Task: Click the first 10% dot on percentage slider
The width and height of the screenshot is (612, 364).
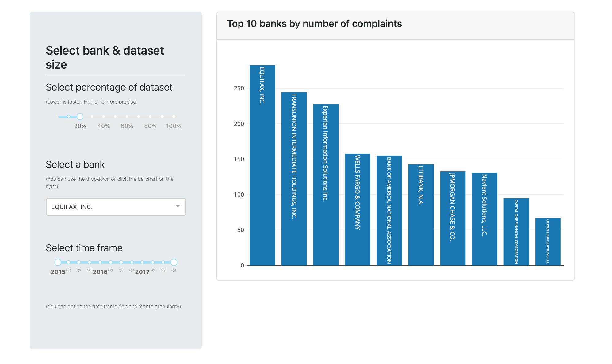Action: click(x=69, y=116)
